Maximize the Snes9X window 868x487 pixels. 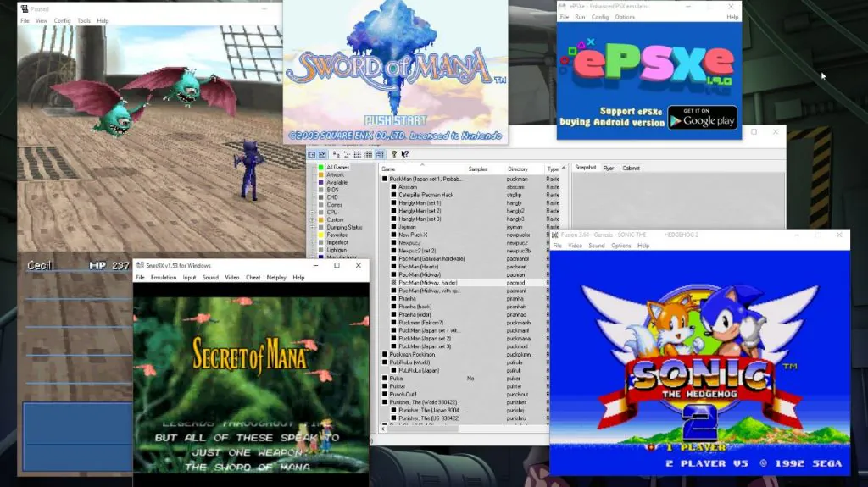(337, 266)
